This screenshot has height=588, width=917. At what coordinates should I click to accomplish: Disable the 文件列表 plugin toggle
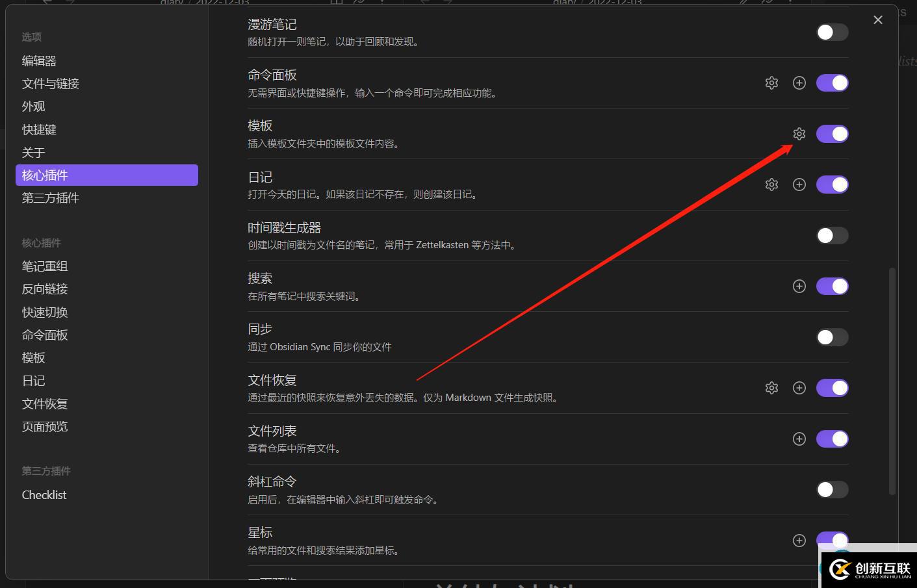(x=833, y=439)
